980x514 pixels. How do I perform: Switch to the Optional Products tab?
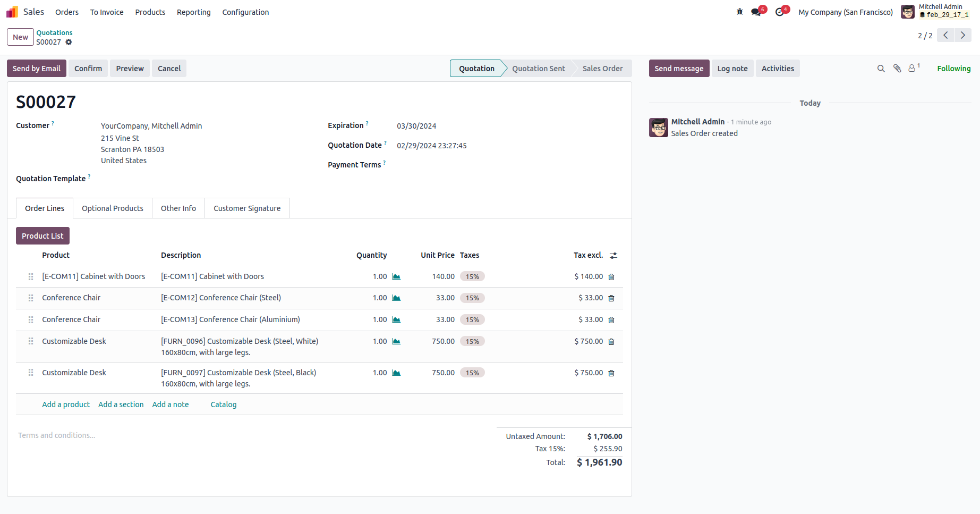[x=113, y=208]
